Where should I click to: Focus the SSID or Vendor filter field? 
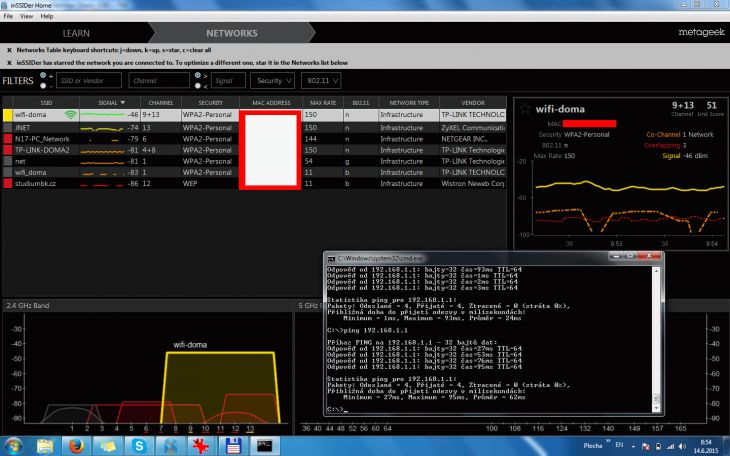click(89, 81)
